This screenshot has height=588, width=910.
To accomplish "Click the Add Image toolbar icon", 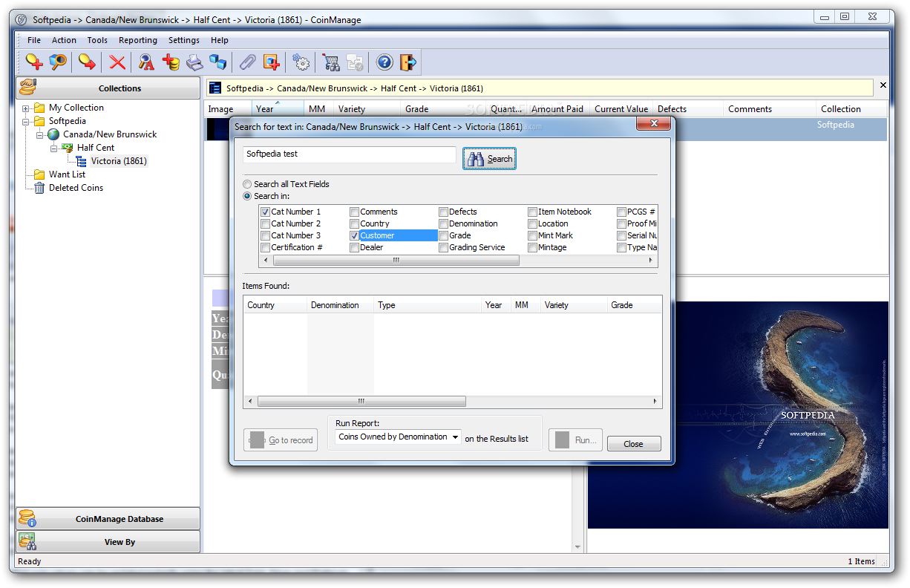I will (272, 62).
